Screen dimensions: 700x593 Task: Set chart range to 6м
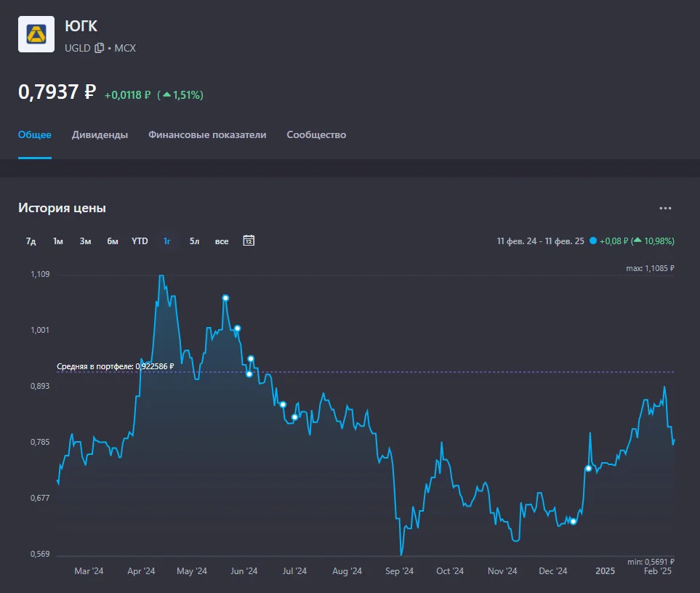click(x=113, y=241)
